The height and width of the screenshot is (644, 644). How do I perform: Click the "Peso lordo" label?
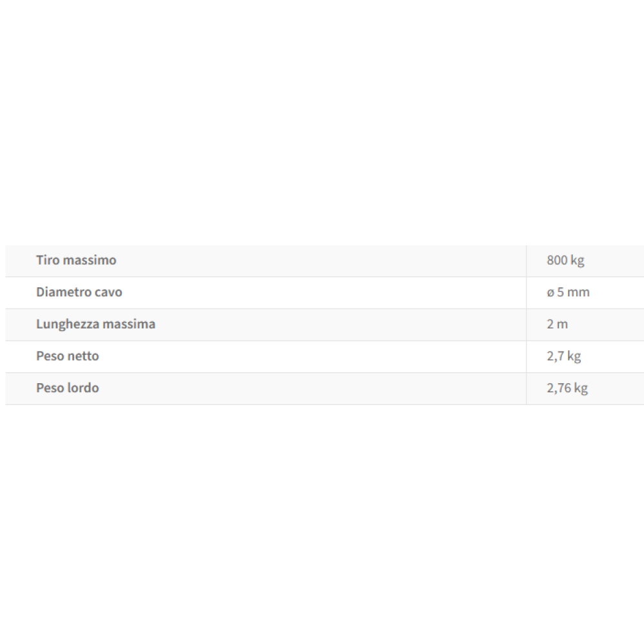tap(67, 388)
